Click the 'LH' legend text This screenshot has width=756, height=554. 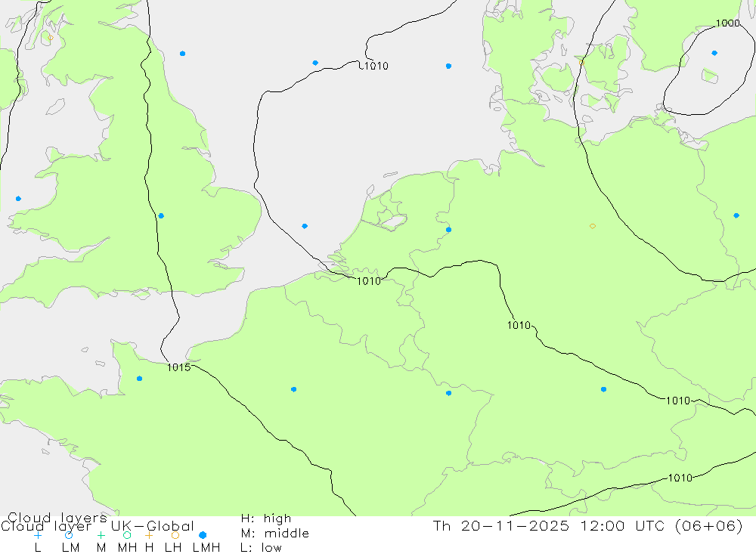172,548
